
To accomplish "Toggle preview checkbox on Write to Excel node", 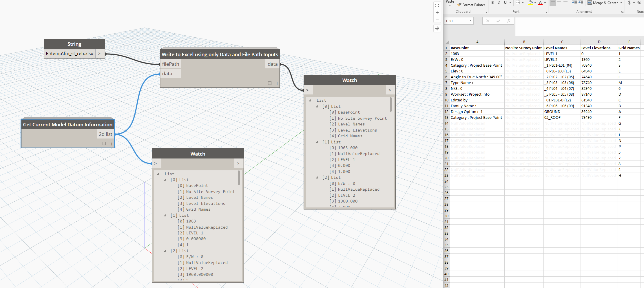I will pos(270,83).
